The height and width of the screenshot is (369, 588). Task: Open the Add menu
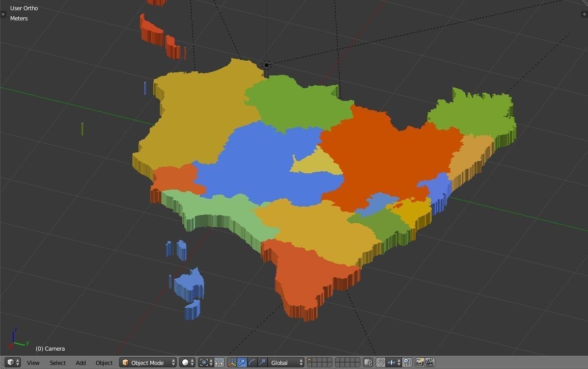[80, 363]
